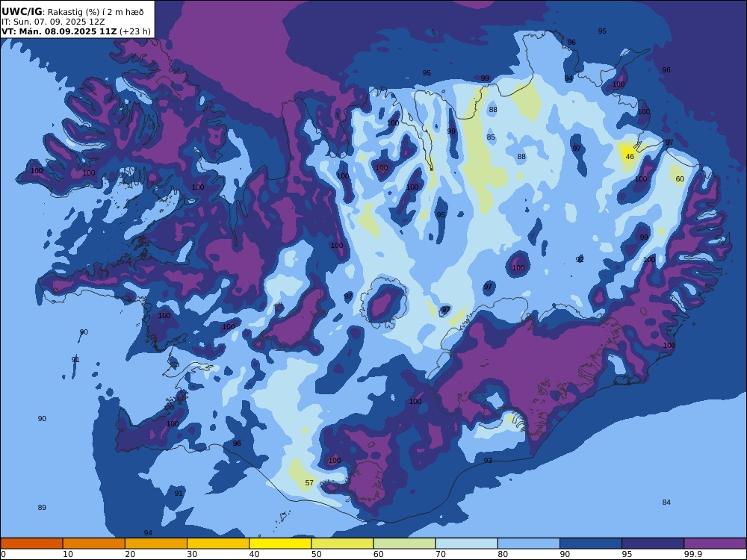Click the '80' legend scale label

pos(503,554)
